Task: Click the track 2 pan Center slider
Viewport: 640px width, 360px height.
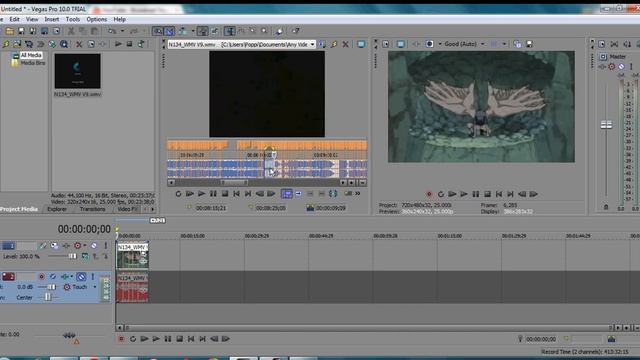Action: click(48, 297)
